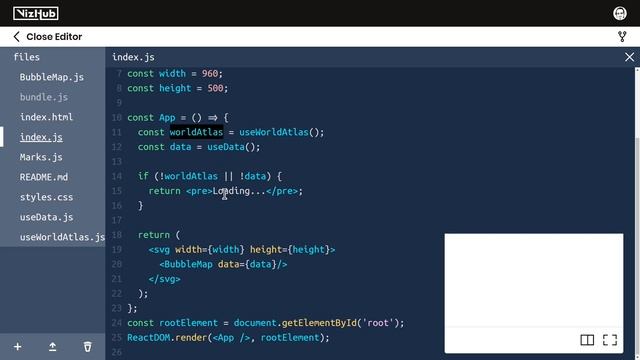Click the upload files icon
The height and width of the screenshot is (360, 640).
click(53, 347)
